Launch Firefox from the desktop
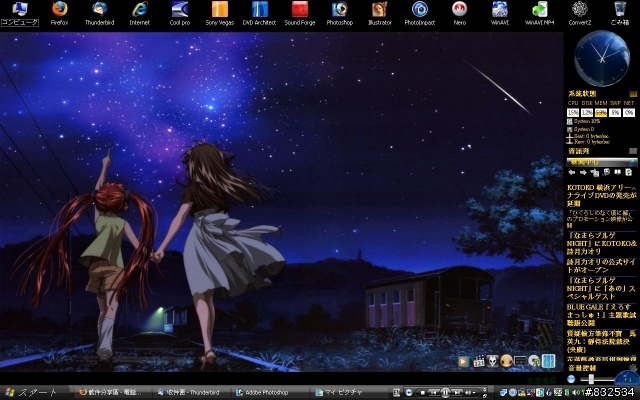 pyautogui.click(x=60, y=13)
